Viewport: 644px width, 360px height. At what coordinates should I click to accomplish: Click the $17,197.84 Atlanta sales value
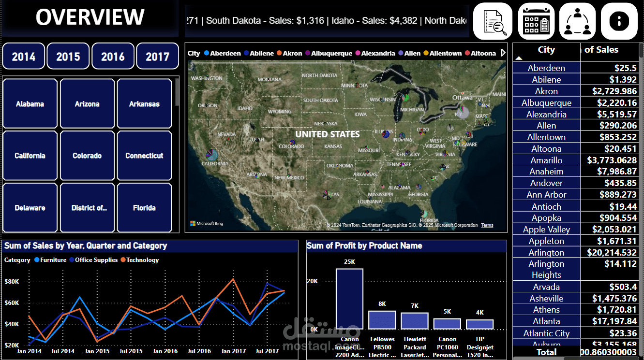(614, 321)
